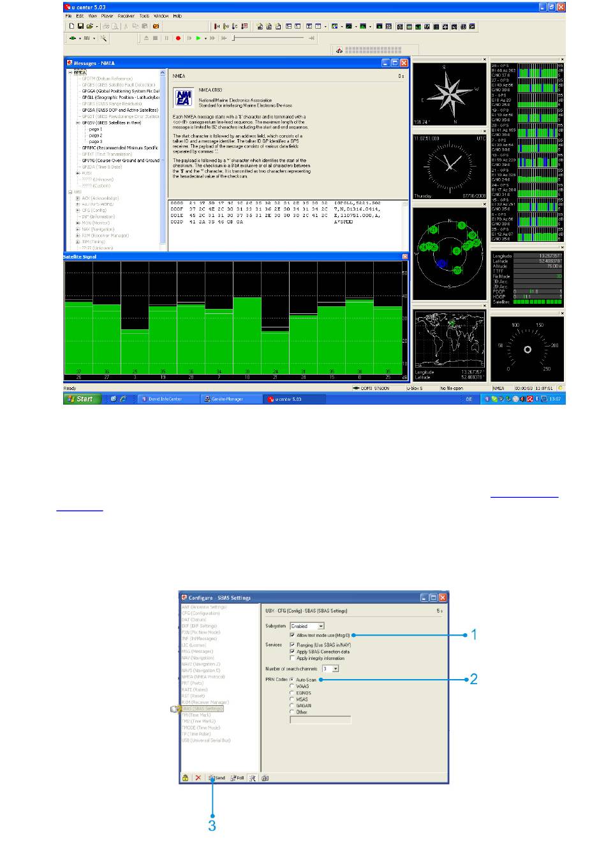This screenshot has width=606, height=868.
Task: Open the Help menu
Action: tap(177, 16)
